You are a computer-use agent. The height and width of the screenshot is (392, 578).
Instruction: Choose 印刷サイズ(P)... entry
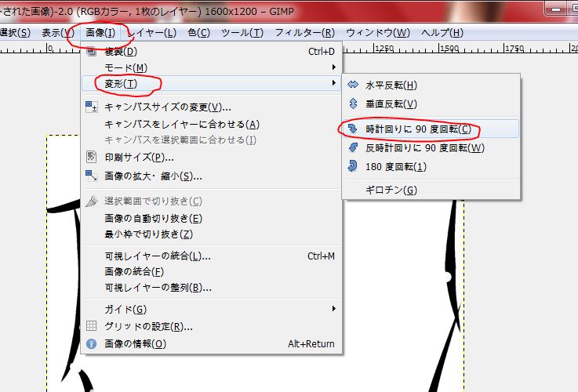pyautogui.click(x=211, y=158)
